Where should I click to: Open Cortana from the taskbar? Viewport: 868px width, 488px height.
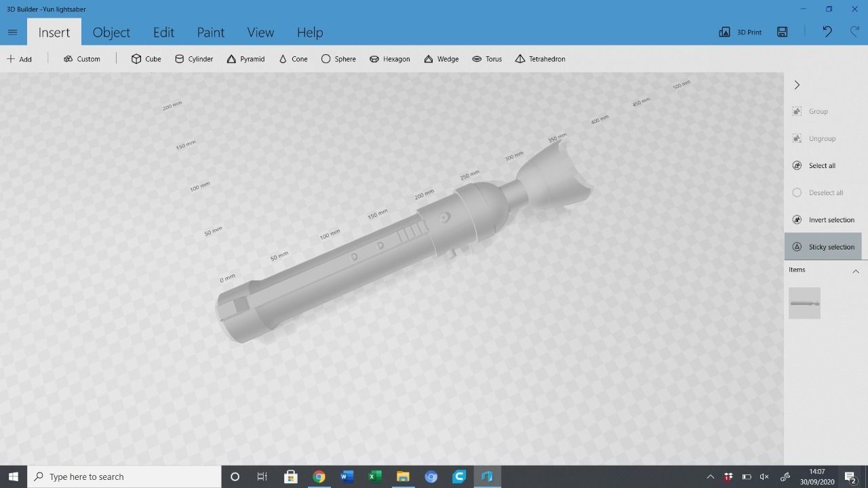point(235,476)
